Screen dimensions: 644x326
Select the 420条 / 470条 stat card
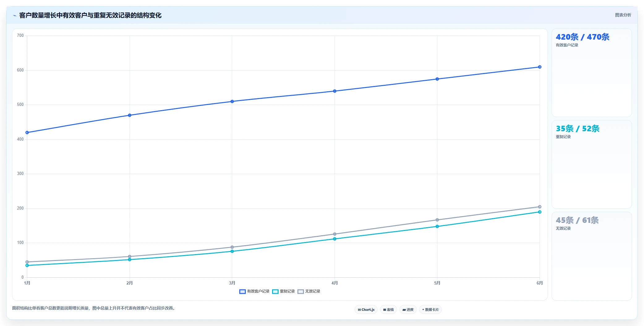coord(591,73)
